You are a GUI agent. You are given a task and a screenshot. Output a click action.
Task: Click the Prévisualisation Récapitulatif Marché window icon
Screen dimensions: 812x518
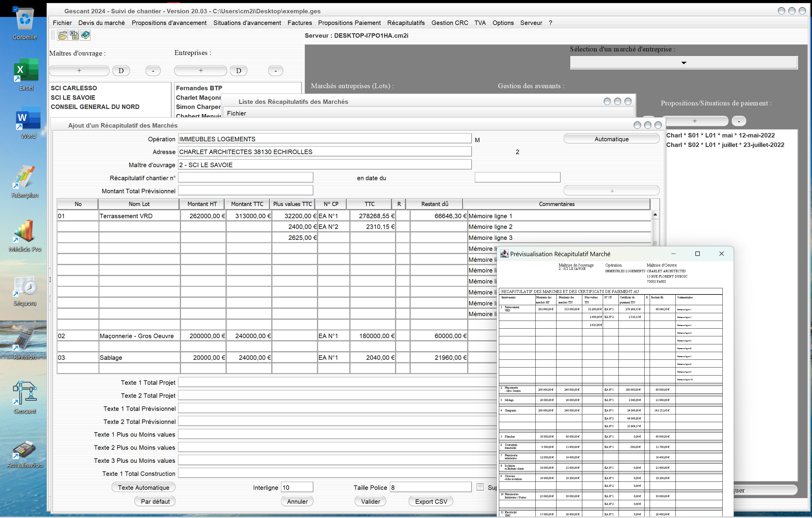504,254
